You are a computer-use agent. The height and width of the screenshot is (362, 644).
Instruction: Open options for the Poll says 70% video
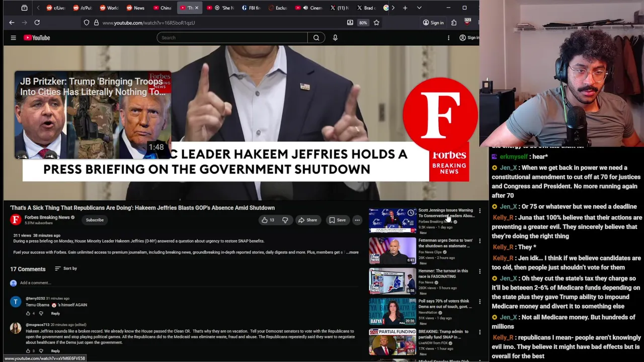(x=479, y=302)
